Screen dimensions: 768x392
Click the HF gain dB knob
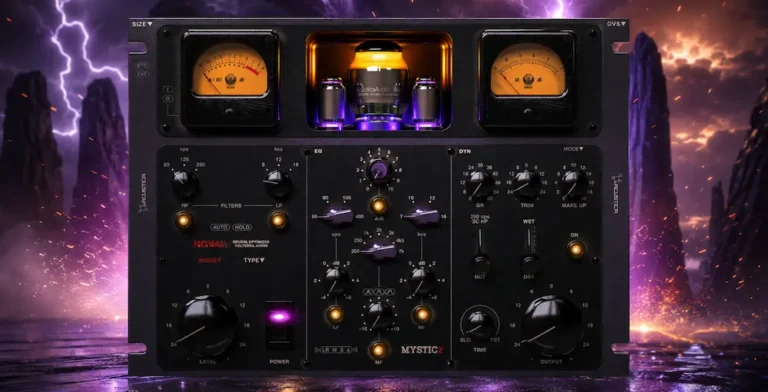(x=422, y=281)
